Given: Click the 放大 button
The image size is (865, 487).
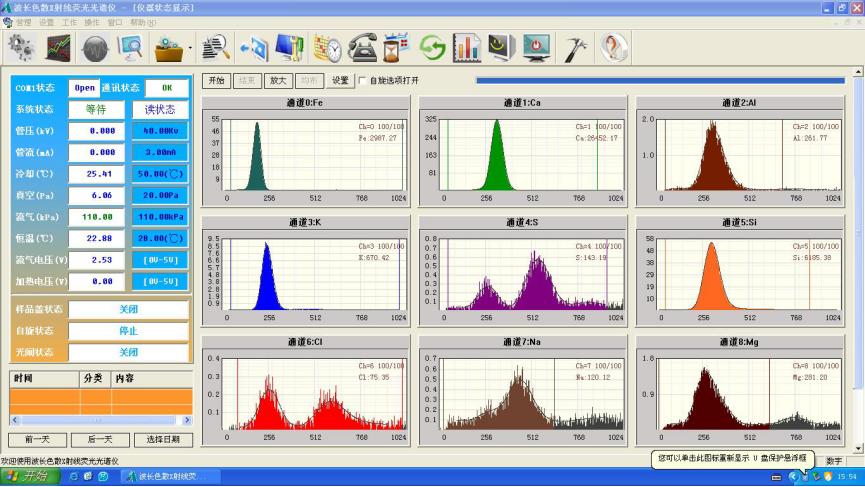Looking at the screenshot, I should coord(278,81).
